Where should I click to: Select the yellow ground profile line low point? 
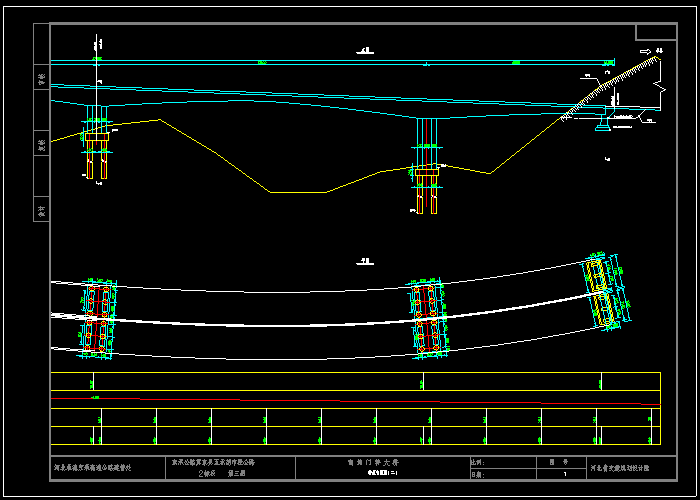tap(297, 192)
